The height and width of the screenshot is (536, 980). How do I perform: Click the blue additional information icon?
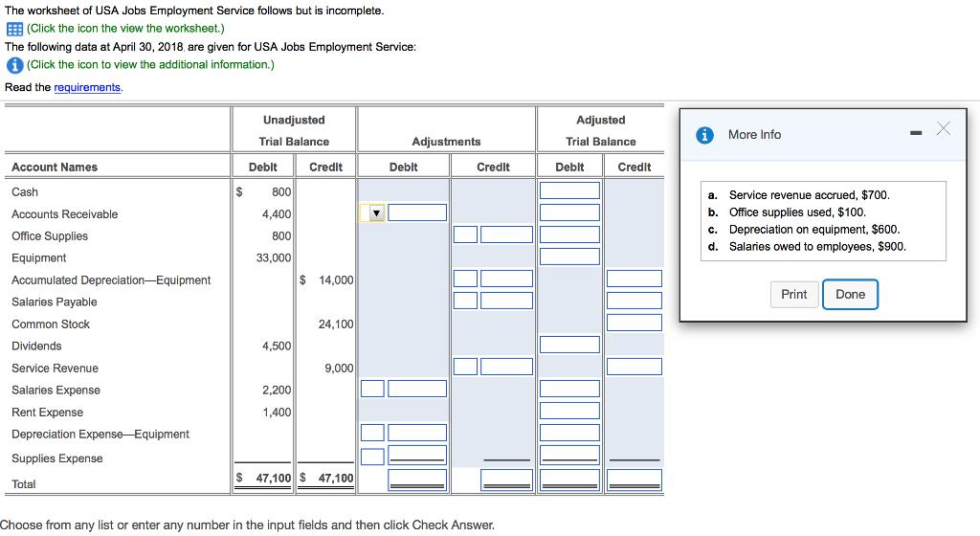tap(14, 65)
